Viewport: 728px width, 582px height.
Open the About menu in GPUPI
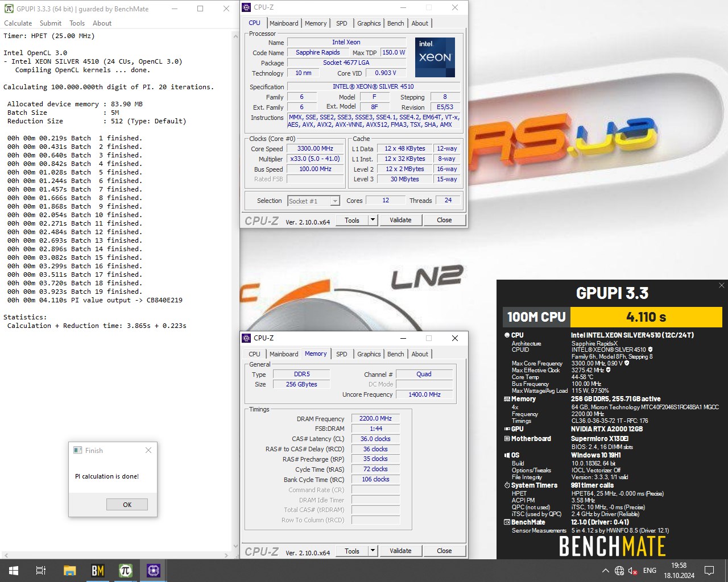(102, 23)
